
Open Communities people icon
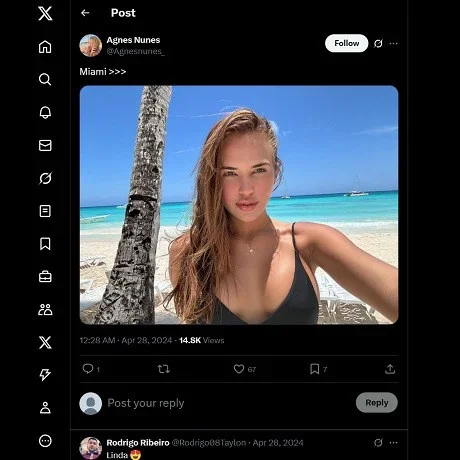tap(45, 309)
